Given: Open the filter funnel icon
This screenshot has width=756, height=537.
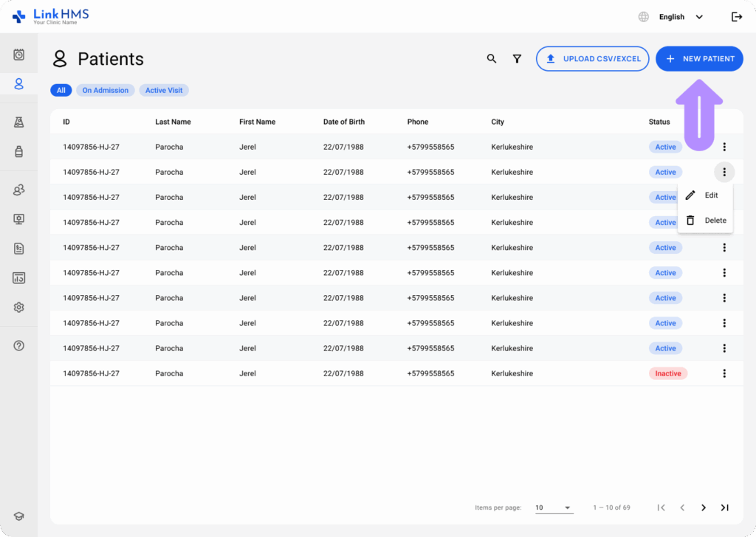Looking at the screenshot, I should coord(518,59).
